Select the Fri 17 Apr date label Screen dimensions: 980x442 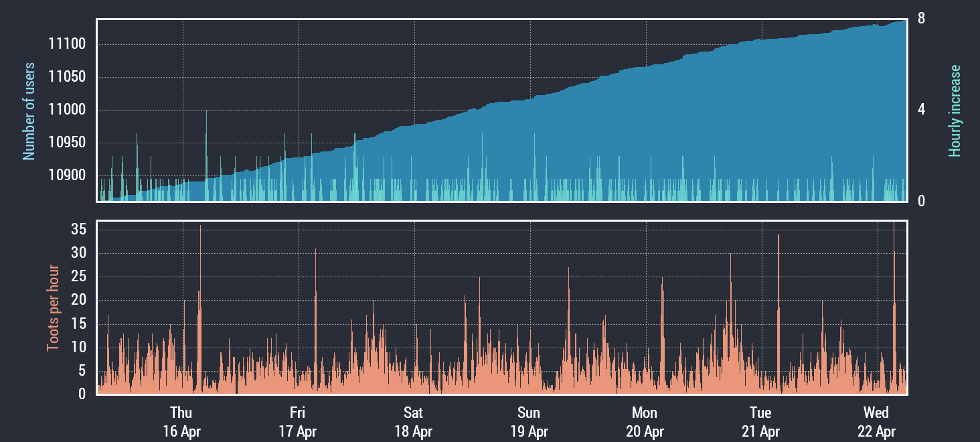click(297, 422)
